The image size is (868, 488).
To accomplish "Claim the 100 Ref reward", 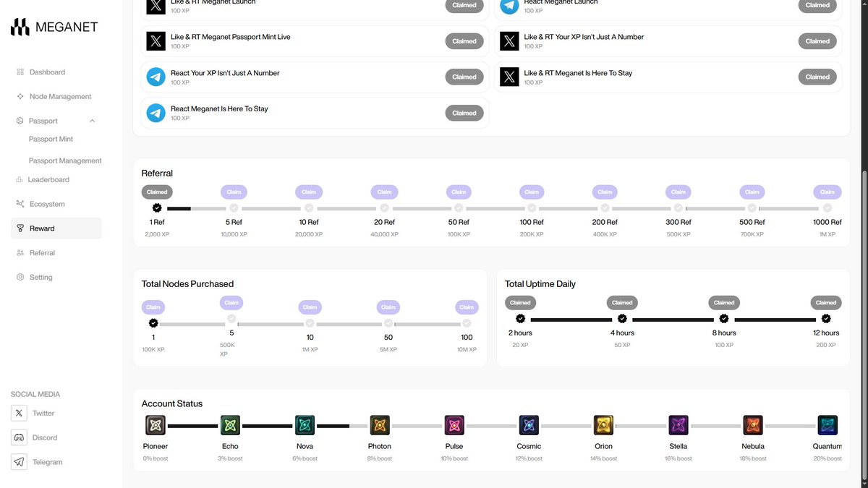I will click(x=532, y=192).
